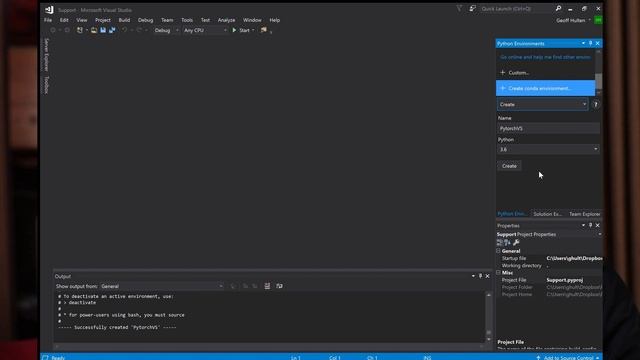Close the Python Environments panel
The width and height of the screenshot is (640, 360).
[x=598, y=43]
